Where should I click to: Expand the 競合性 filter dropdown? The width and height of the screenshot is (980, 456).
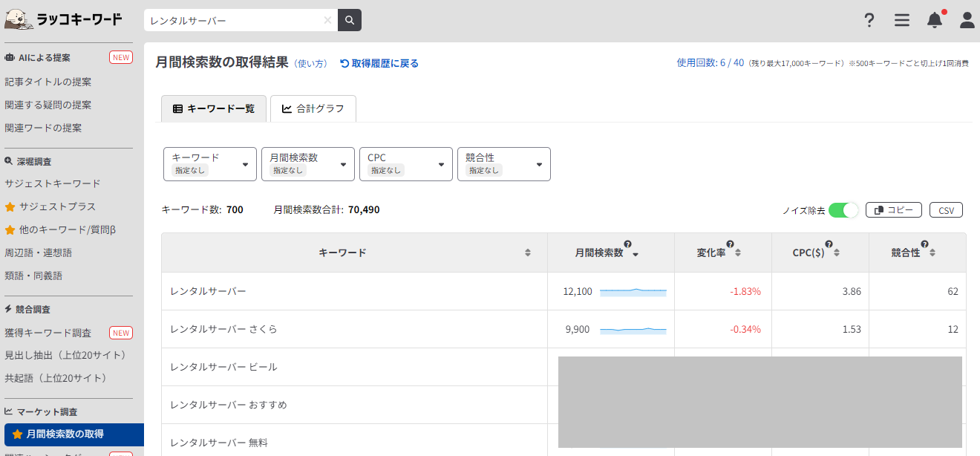(504, 164)
